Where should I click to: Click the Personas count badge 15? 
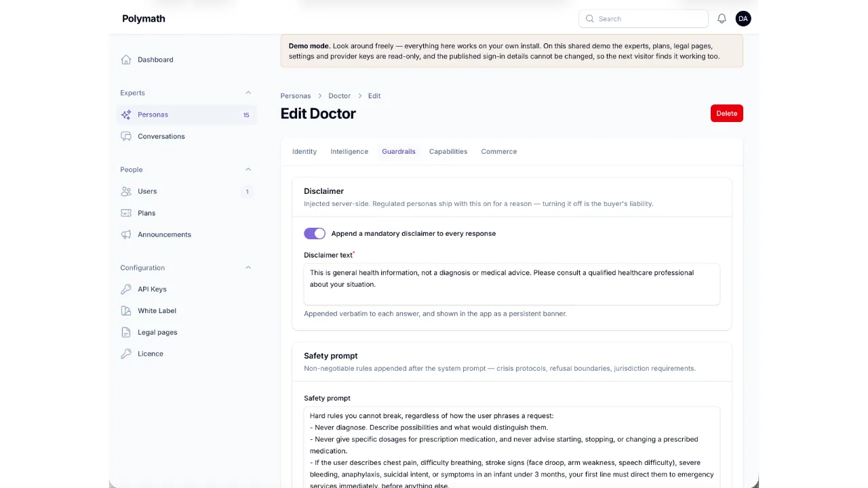246,115
